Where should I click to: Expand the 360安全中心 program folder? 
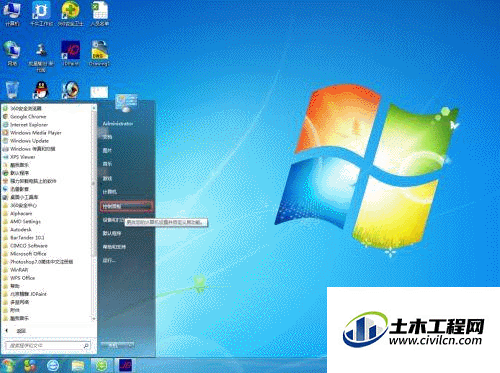pyautogui.click(x=23, y=205)
